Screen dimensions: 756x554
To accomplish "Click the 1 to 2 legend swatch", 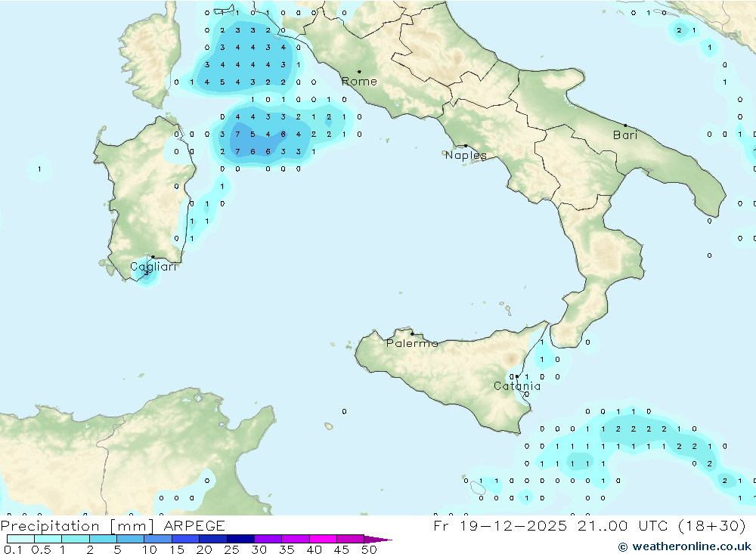I will click(x=75, y=539).
